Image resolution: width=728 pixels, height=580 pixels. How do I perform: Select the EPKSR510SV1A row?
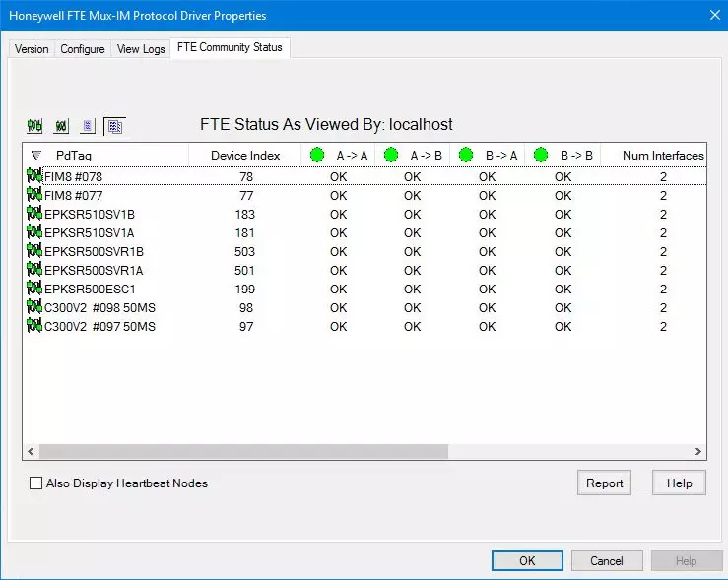point(365,232)
